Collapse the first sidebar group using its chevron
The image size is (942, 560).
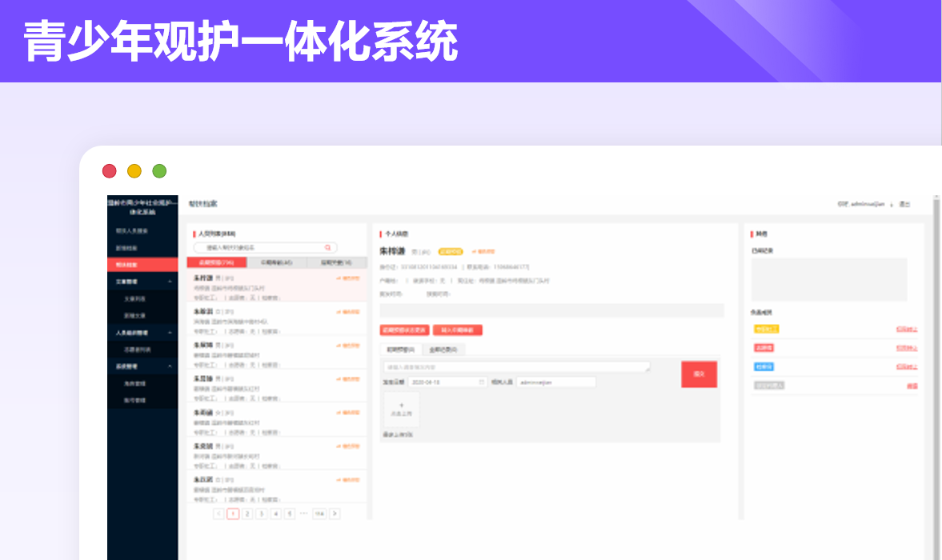[x=170, y=282]
